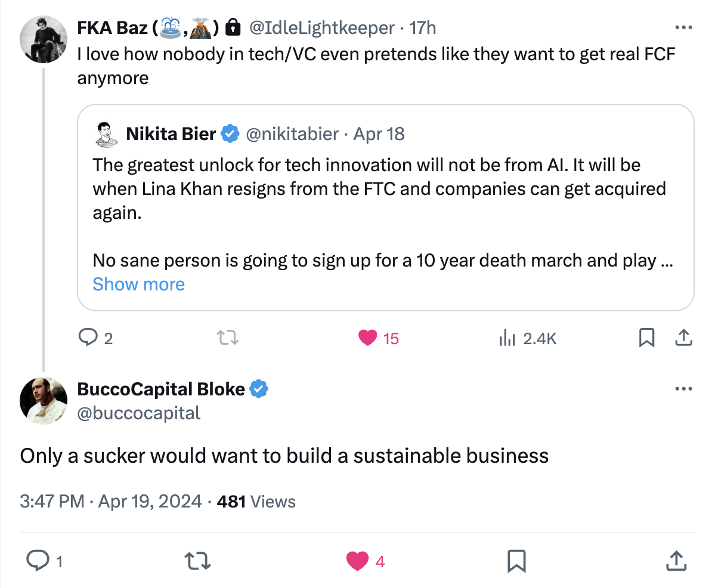Image resolution: width=712 pixels, height=588 pixels.
Task: Bookmark FKA Baz's tweet
Action: click(646, 338)
